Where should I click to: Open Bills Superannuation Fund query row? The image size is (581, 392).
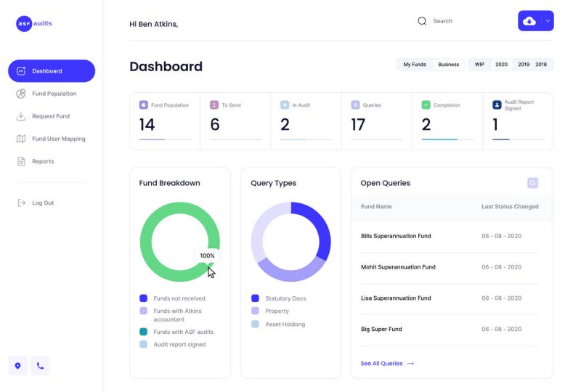pos(396,236)
